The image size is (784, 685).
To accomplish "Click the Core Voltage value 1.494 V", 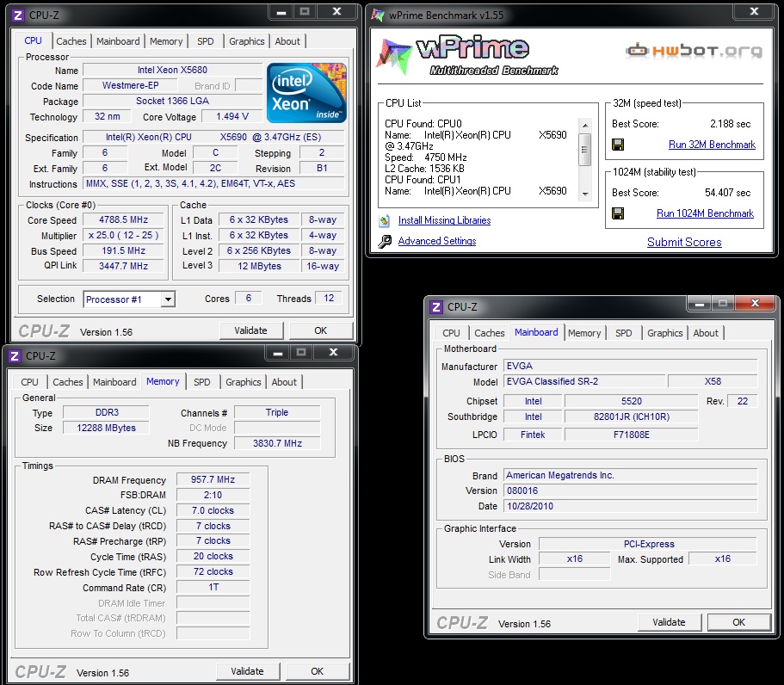I will pyautogui.click(x=232, y=116).
